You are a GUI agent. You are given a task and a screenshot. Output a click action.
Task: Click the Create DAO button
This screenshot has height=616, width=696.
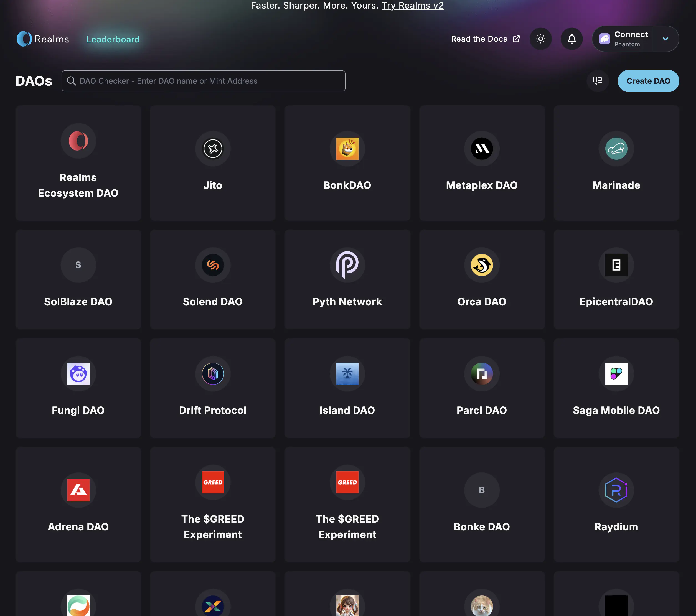click(x=648, y=81)
